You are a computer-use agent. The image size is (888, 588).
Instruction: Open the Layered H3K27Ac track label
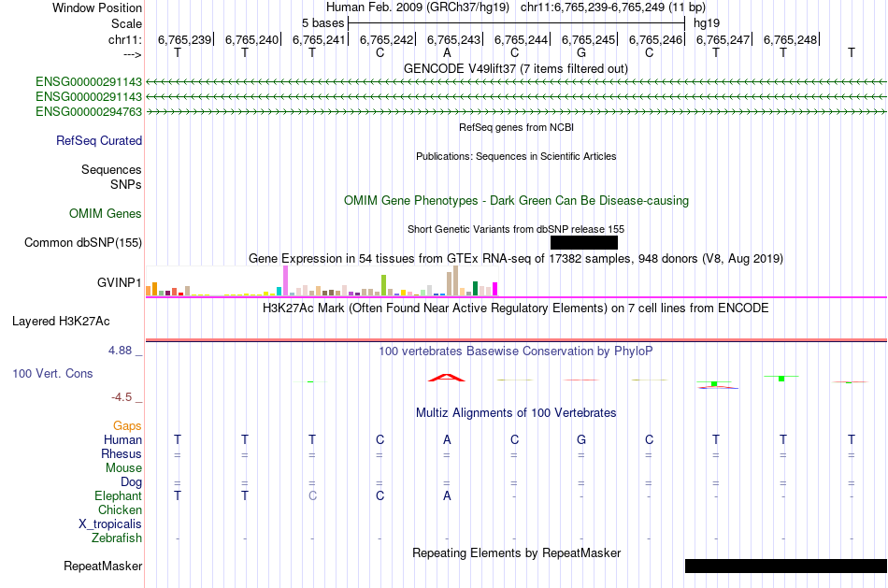[61, 322]
